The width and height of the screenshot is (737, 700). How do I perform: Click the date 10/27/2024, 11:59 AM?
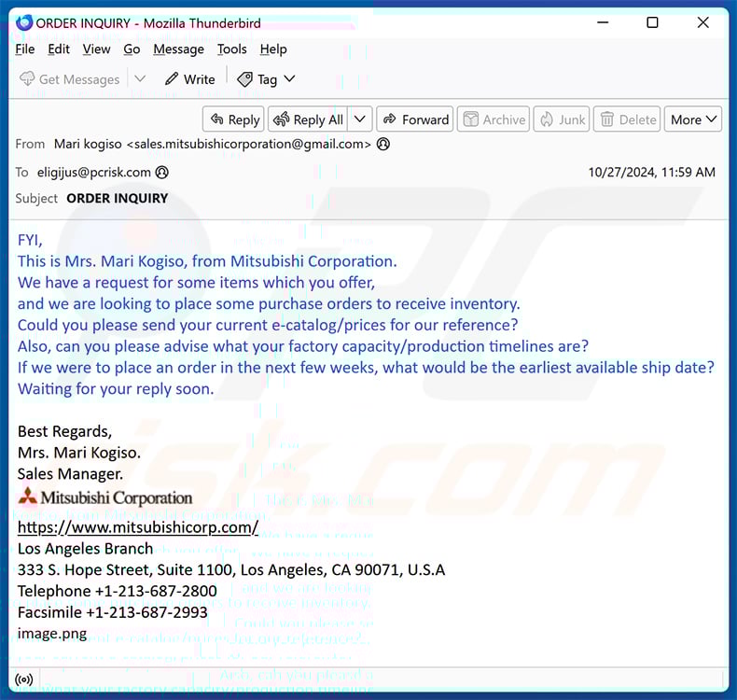pyautogui.click(x=651, y=173)
